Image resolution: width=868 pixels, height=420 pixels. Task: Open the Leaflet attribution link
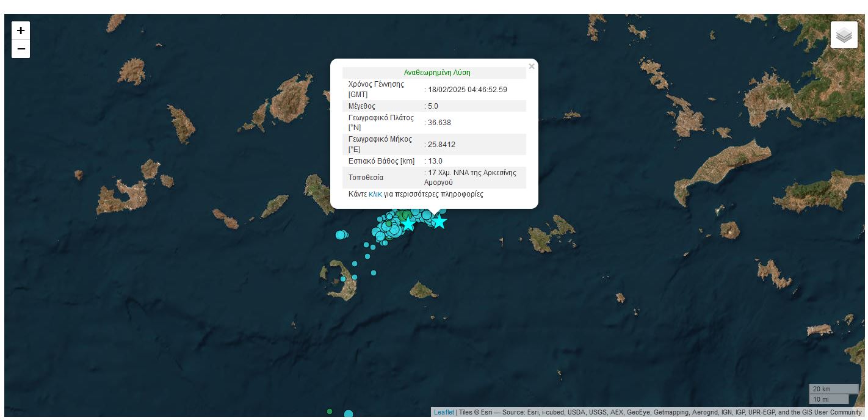(444, 412)
